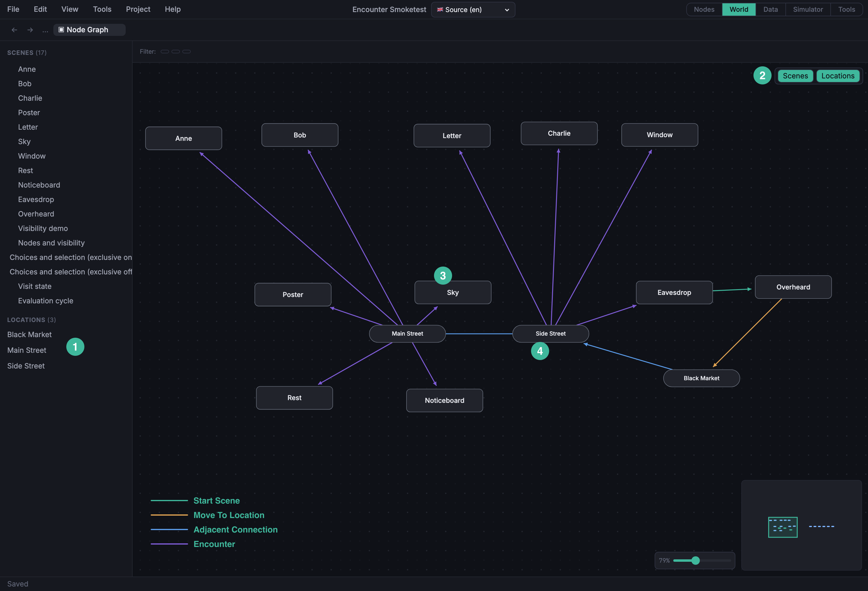Open the View menu

(x=70, y=9)
